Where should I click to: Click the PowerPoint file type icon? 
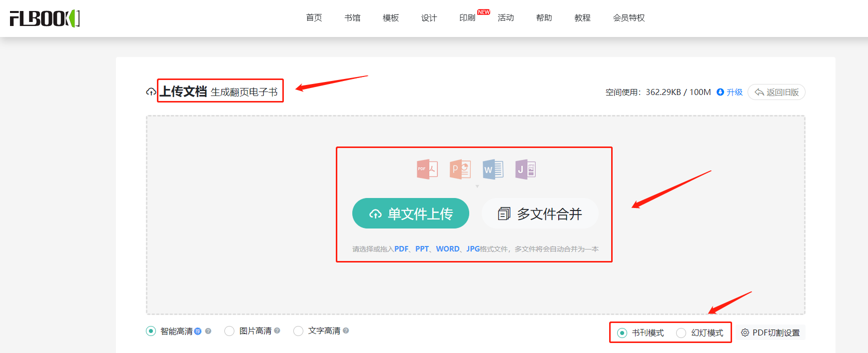460,169
